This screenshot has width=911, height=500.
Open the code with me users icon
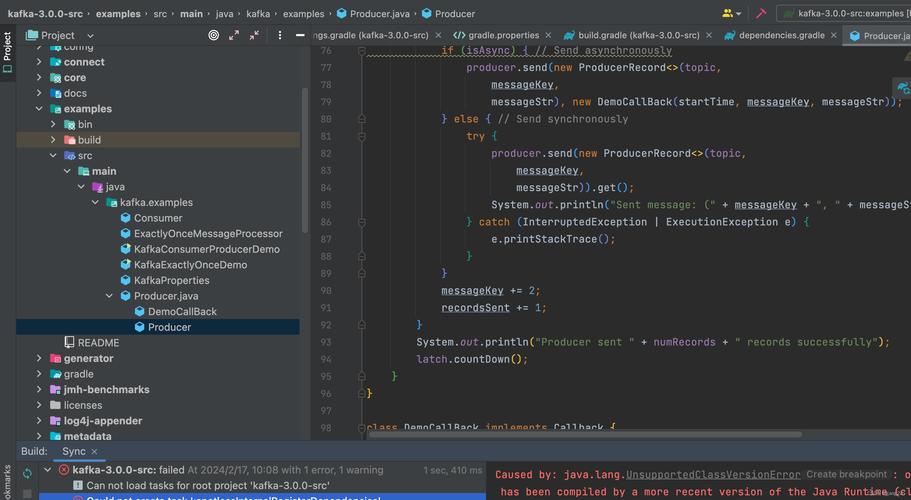(731, 13)
